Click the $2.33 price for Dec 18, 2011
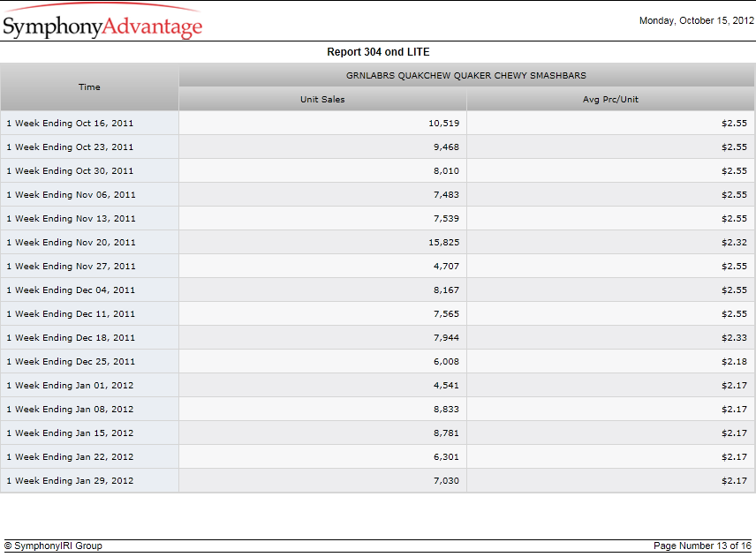This screenshot has width=756, height=557. 734,338
